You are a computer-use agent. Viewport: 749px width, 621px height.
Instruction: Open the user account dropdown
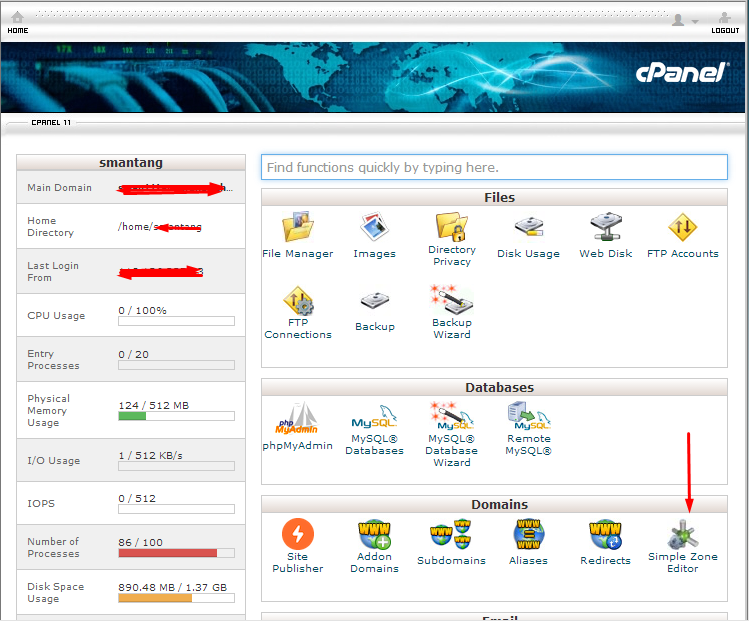pos(685,20)
